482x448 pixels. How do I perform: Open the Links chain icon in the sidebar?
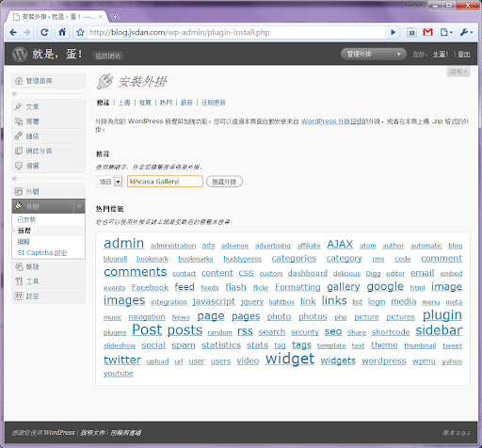coord(18,136)
